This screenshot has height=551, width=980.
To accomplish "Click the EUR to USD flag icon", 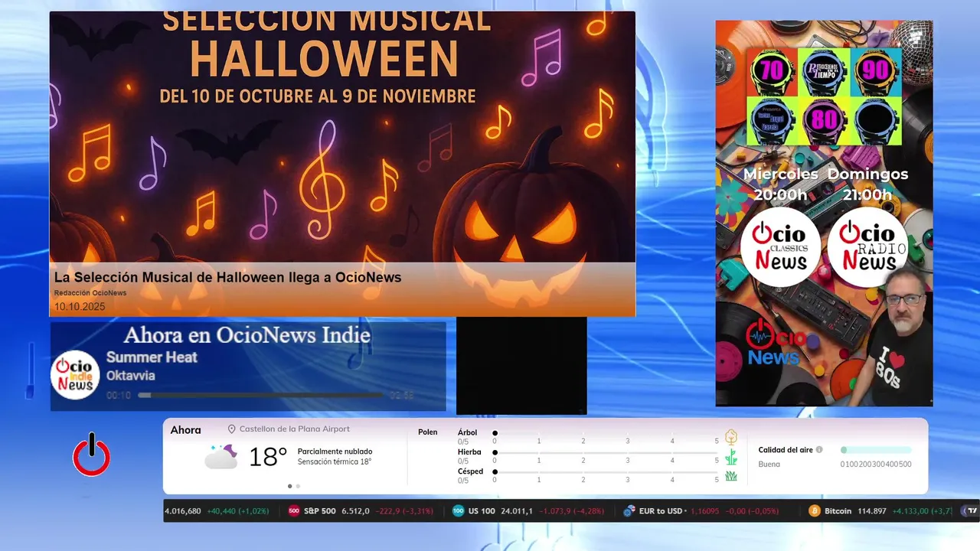I will (629, 511).
